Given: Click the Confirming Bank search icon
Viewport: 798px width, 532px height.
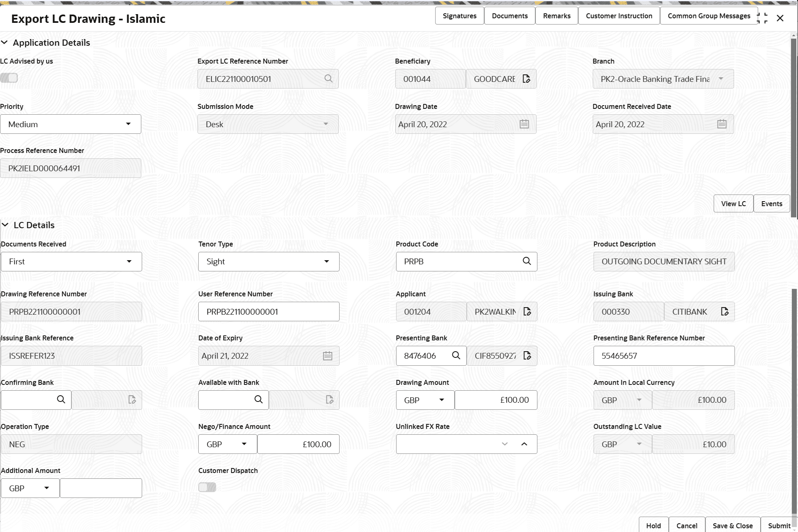Looking at the screenshot, I should [x=61, y=399].
